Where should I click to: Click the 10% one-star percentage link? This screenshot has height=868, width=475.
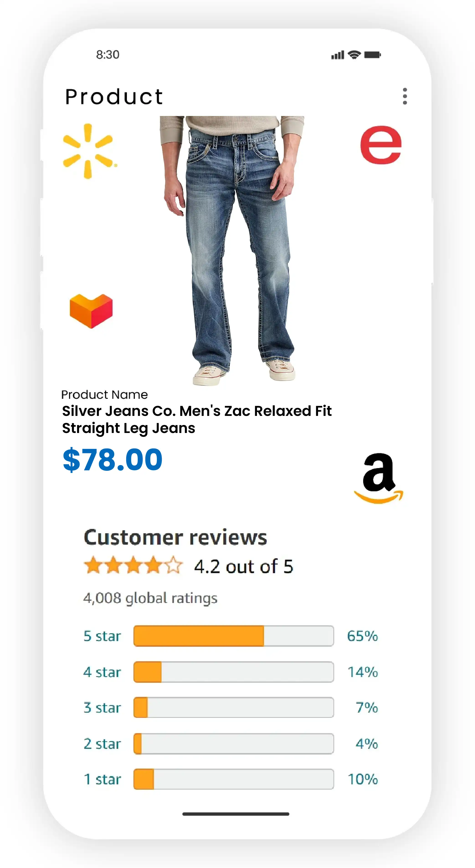coord(362,779)
